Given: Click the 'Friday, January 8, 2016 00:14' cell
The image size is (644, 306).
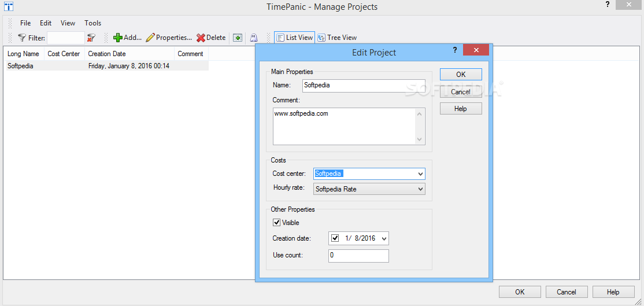Looking at the screenshot, I should [129, 66].
